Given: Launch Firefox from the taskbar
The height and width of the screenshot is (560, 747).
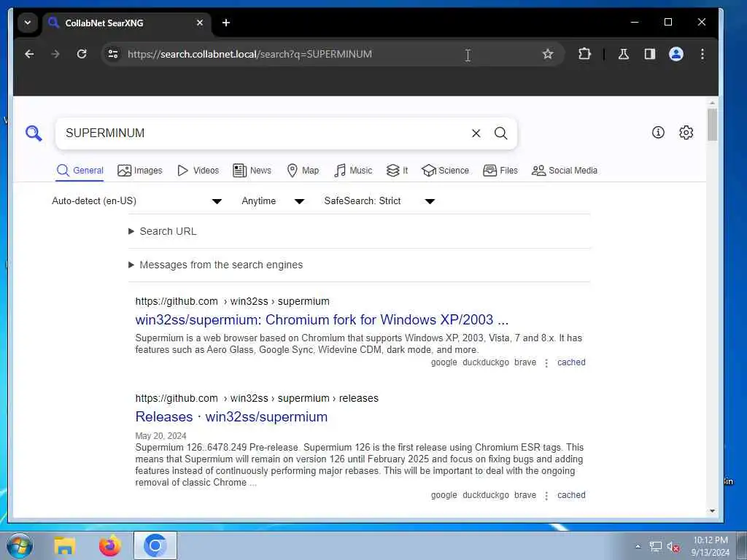Looking at the screenshot, I should [x=109, y=545].
